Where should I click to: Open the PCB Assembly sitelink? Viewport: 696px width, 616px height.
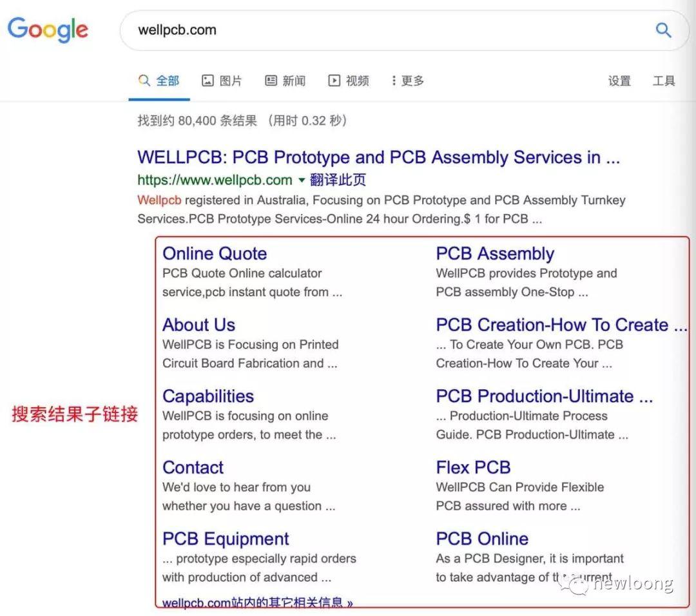click(x=495, y=253)
